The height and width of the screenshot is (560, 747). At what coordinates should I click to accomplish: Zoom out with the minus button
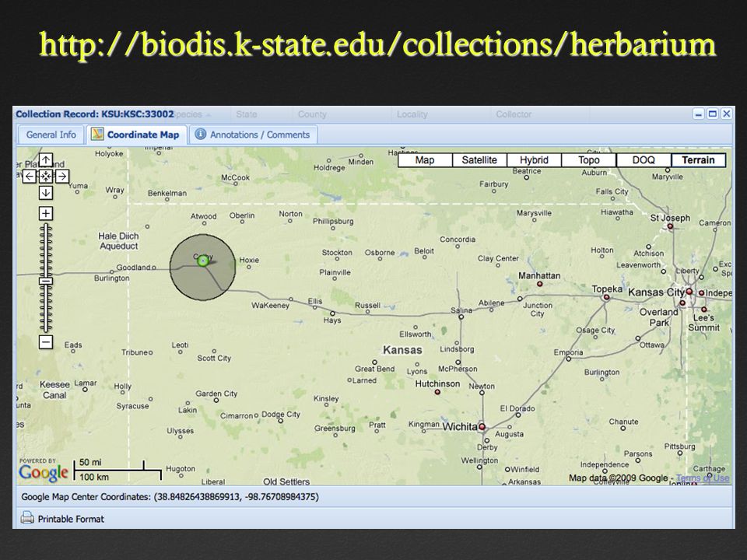tap(46, 342)
